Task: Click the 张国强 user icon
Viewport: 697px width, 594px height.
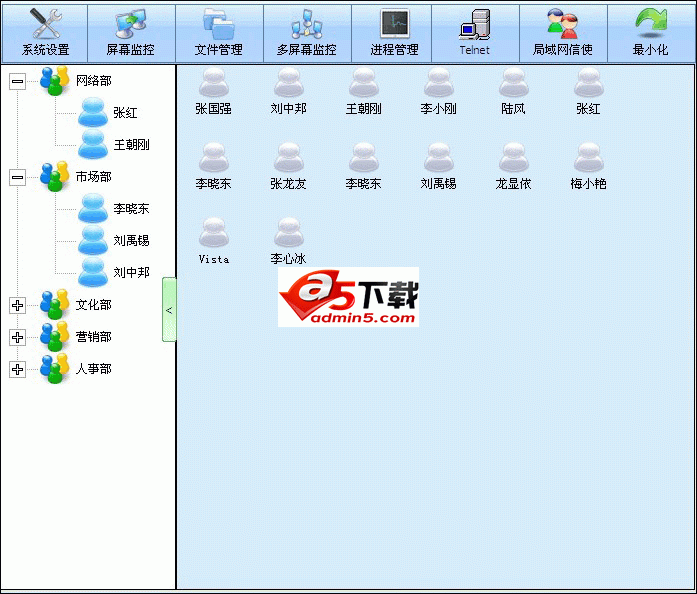Action: [x=214, y=92]
